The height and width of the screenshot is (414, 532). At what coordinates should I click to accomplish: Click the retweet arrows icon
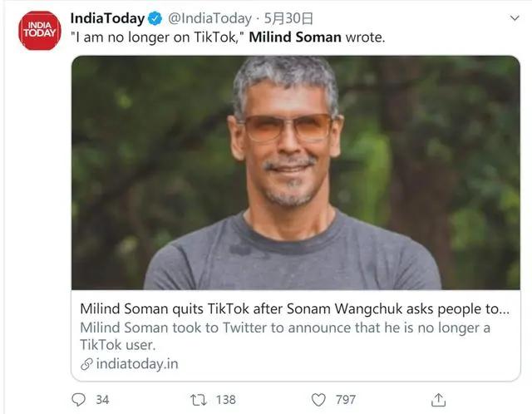click(x=199, y=400)
